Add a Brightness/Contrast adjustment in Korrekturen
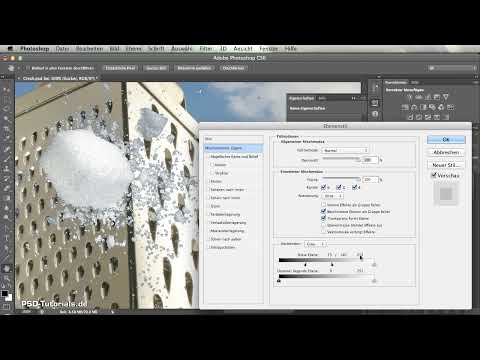The height and width of the screenshot is (360, 480). tap(410, 97)
